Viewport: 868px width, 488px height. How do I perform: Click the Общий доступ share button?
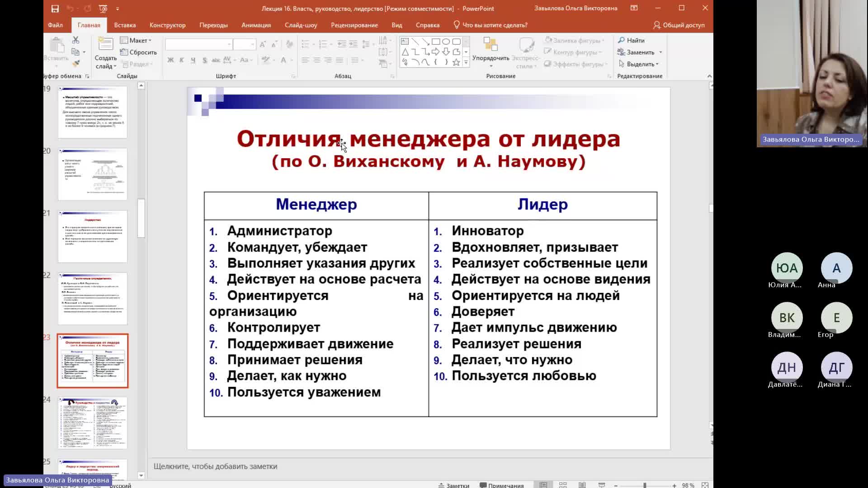pos(679,25)
